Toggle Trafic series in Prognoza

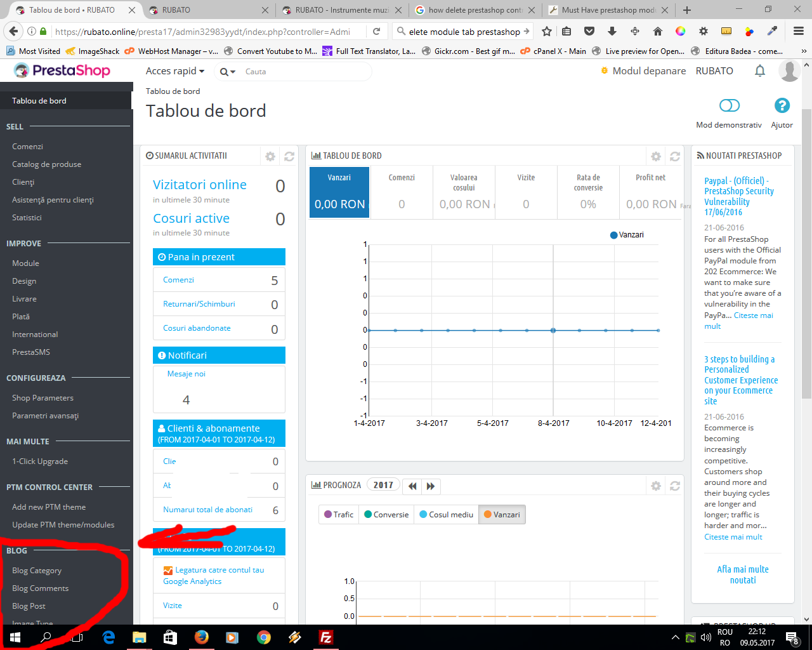[339, 515]
